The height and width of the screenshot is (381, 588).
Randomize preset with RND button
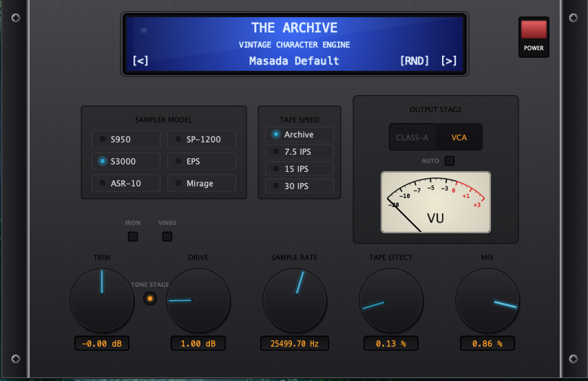(x=414, y=61)
